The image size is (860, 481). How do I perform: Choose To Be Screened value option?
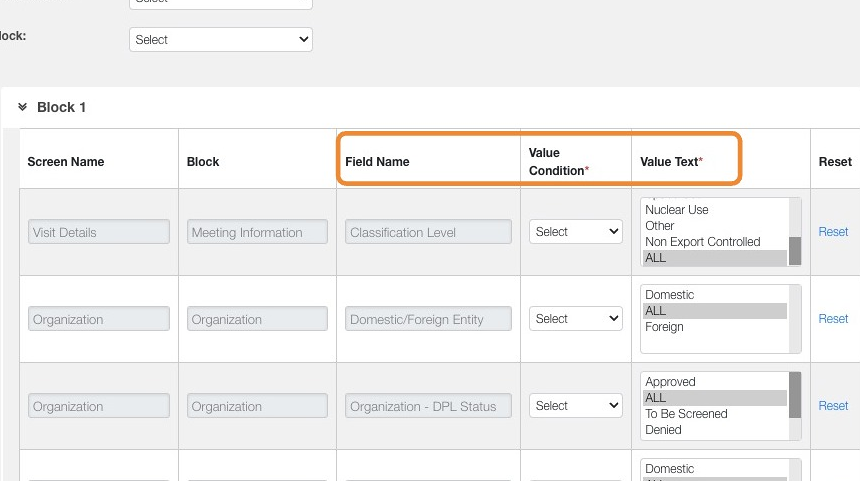tap(686, 414)
